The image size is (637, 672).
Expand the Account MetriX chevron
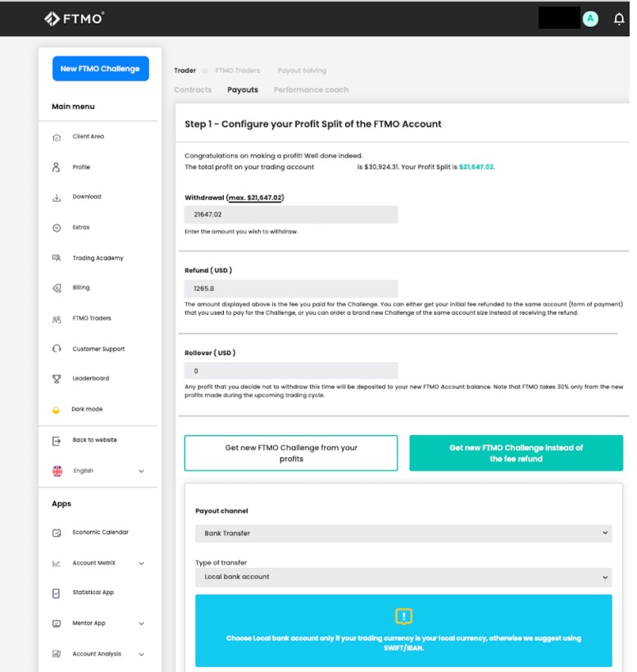pos(142,564)
